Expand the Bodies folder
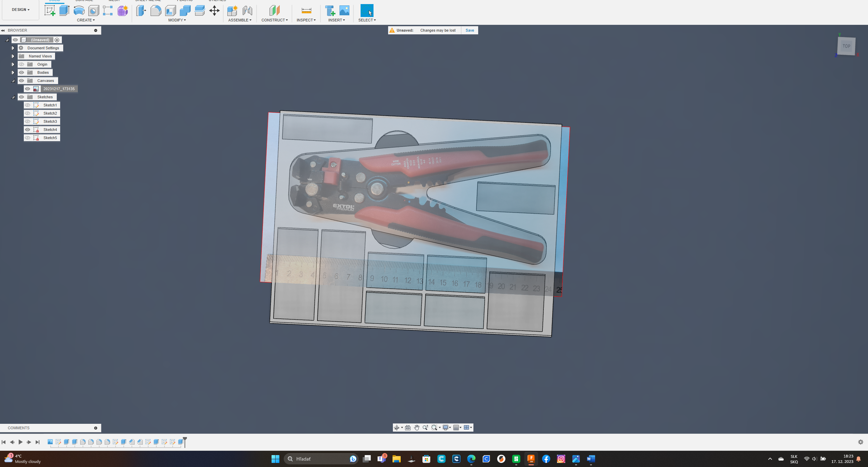This screenshot has height=467, width=868. point(13,72)
